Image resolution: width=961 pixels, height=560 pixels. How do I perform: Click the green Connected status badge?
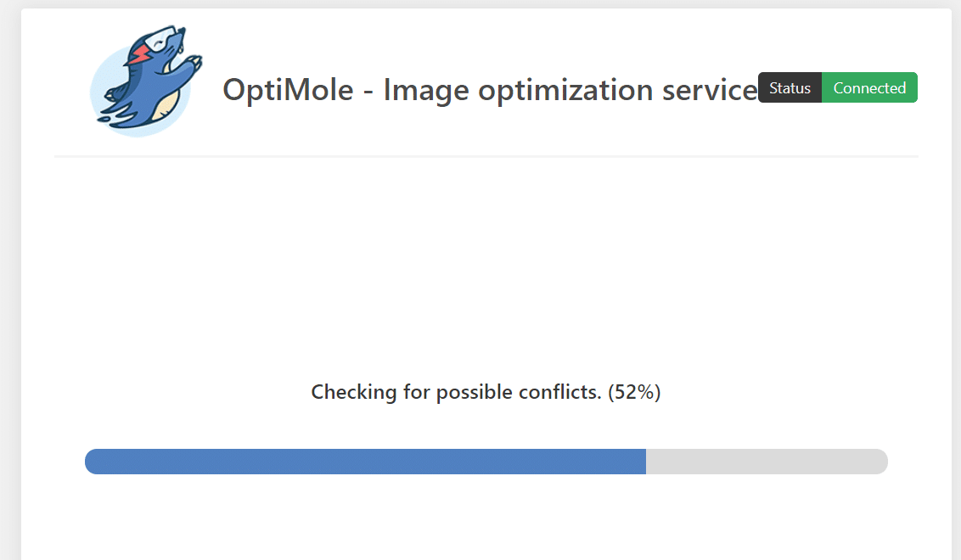pos(869,87)
